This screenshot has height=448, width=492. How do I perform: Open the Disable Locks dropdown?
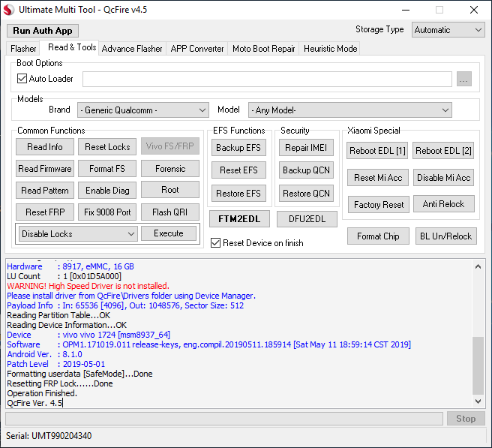pos(78,234)
